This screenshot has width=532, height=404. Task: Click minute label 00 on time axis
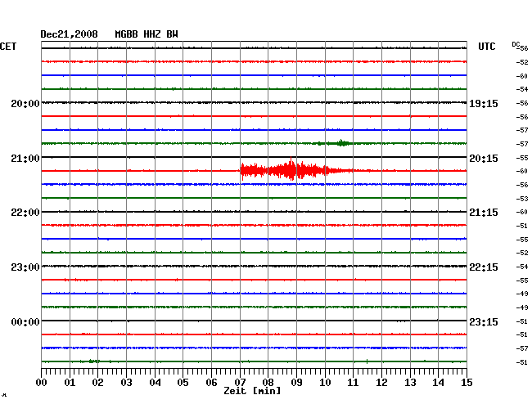42,382
